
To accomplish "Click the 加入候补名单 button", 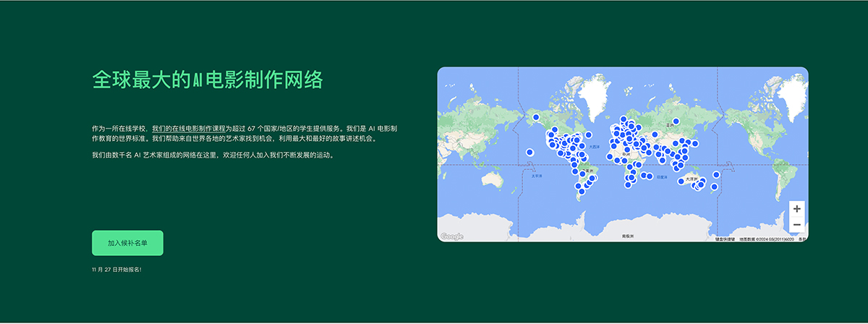I will click(127, 243).
